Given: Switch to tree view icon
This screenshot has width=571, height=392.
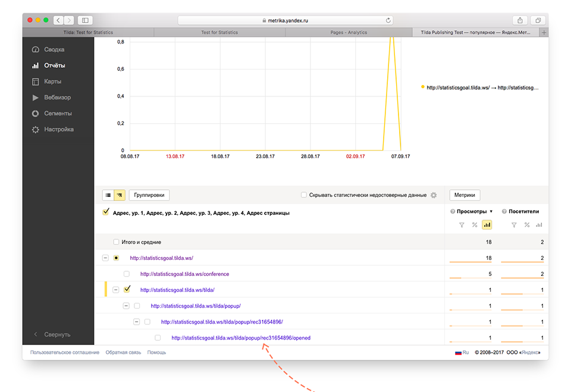Looking at the screenshot, I should tap(120, 195).
